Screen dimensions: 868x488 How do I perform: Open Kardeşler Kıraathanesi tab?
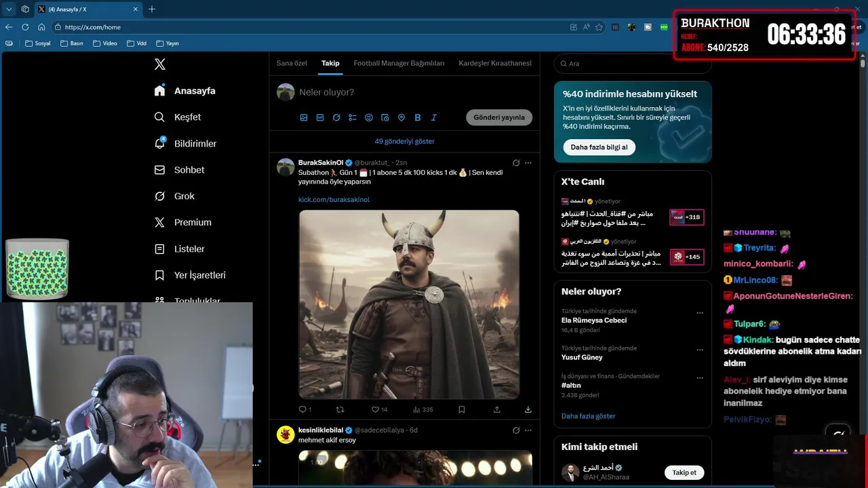click(x=495, y=63)
